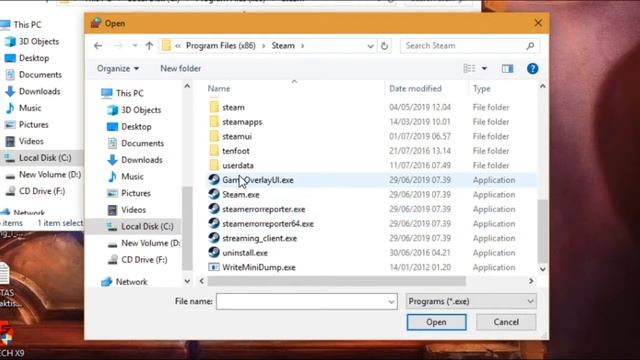Click the Back arrow in Open dialog

[98, 46]
